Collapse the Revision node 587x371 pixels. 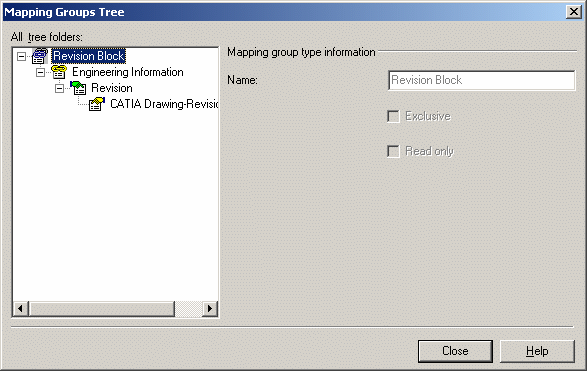[x=60, y=88]
